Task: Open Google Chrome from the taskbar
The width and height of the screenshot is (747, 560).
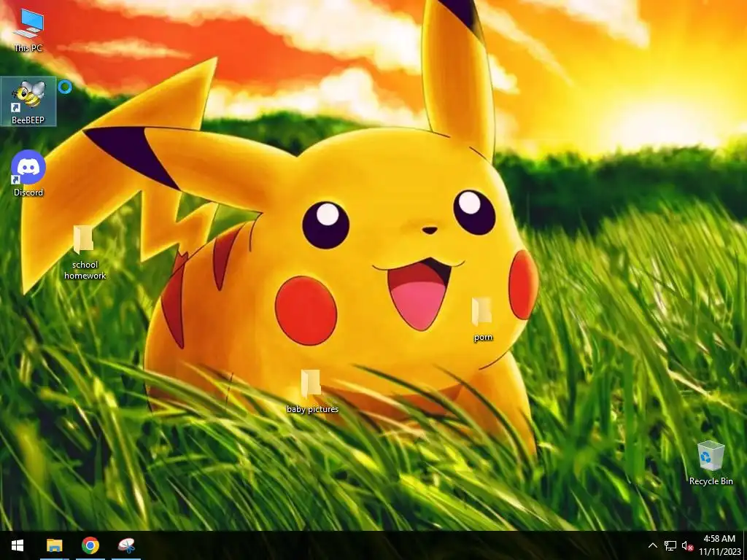Action: pyautogui.click(x=90, y=545)
